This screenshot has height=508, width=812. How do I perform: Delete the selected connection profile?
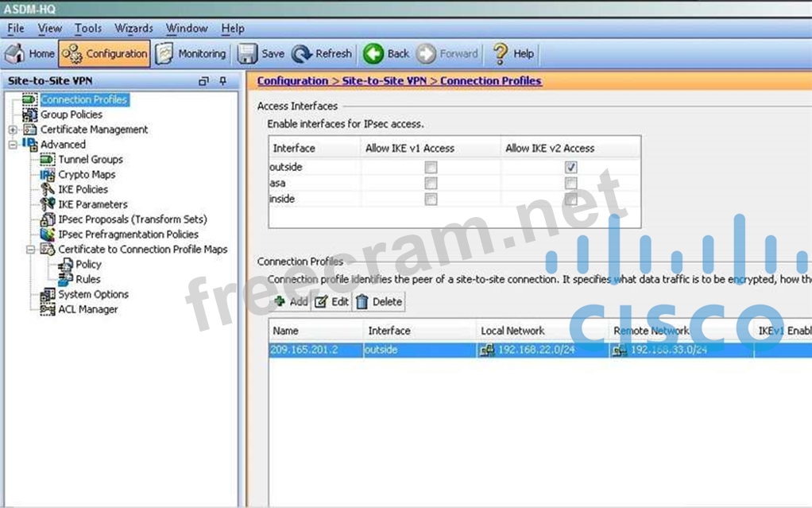coord(379,302)
